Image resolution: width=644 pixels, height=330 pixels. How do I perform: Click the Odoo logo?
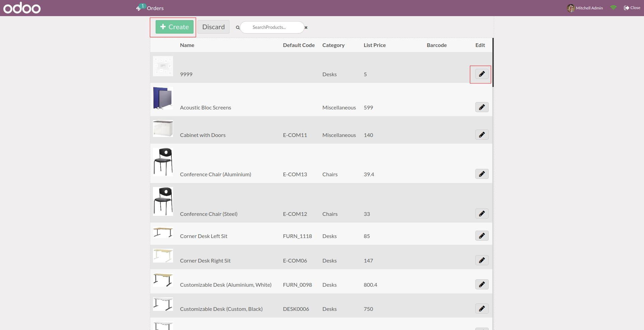(x=22, y=8)
